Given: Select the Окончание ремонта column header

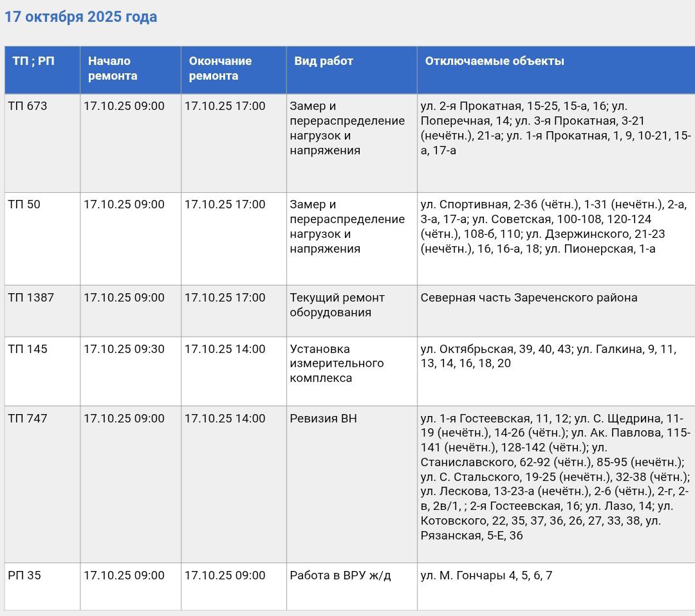Looking at the screenshot, I should pyautogui.click(x=220, y=69).
